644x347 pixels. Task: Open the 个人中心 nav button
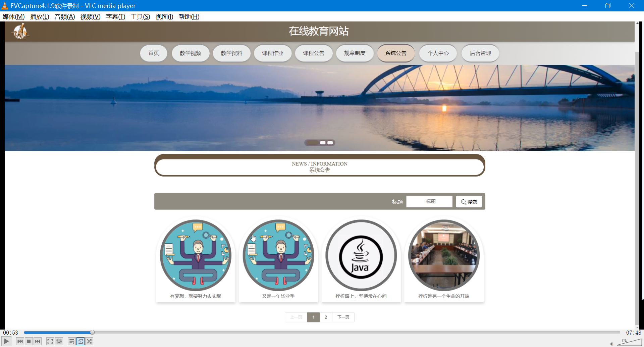pyautogui.click(x=438, y=53)
